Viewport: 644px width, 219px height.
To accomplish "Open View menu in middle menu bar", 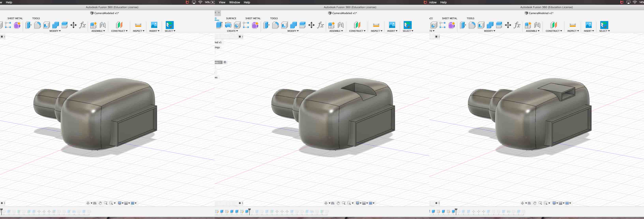I will click(222, 2).
